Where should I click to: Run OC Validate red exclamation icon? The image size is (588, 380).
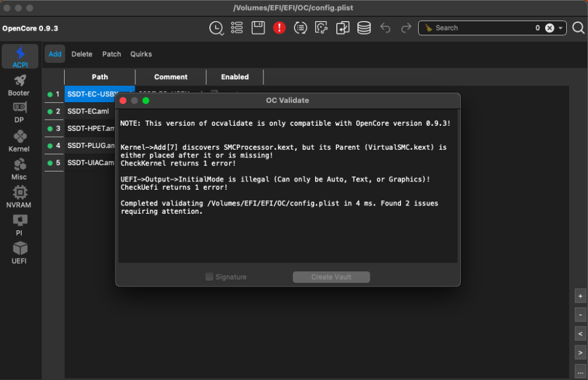pos(279,28)
